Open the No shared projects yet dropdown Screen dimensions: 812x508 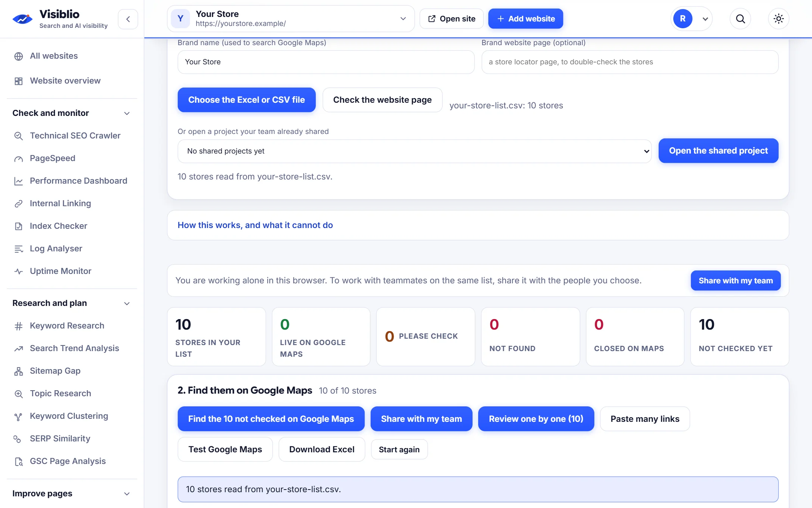point(414,151)
